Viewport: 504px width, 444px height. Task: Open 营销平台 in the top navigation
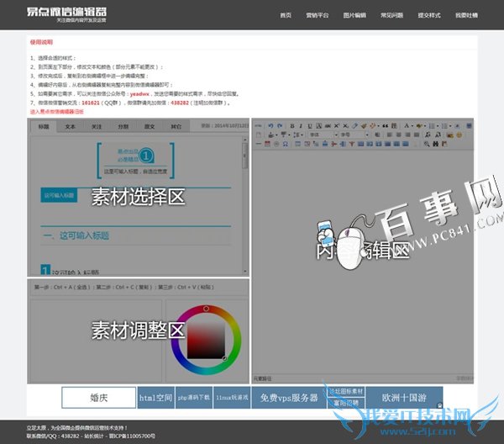[318, 15]
